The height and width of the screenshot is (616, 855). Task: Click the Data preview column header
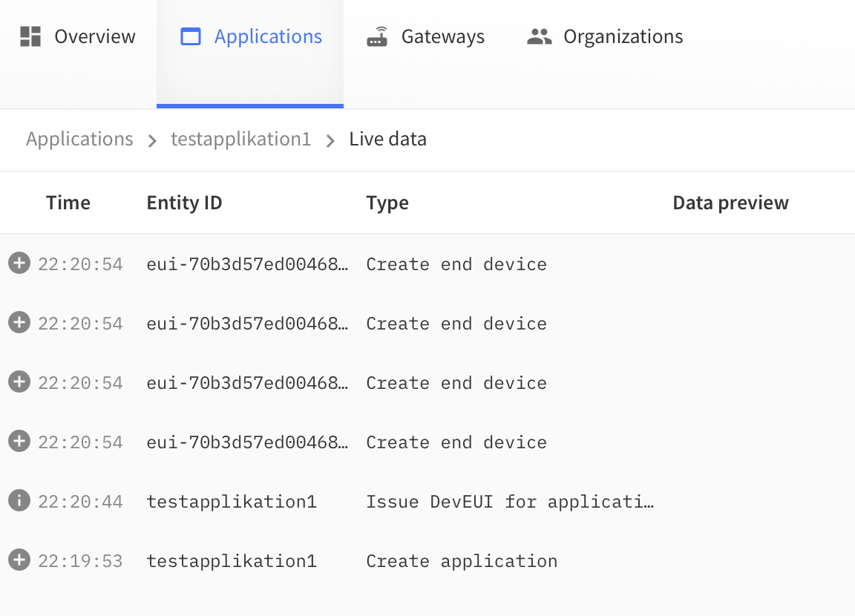point(730,203)
